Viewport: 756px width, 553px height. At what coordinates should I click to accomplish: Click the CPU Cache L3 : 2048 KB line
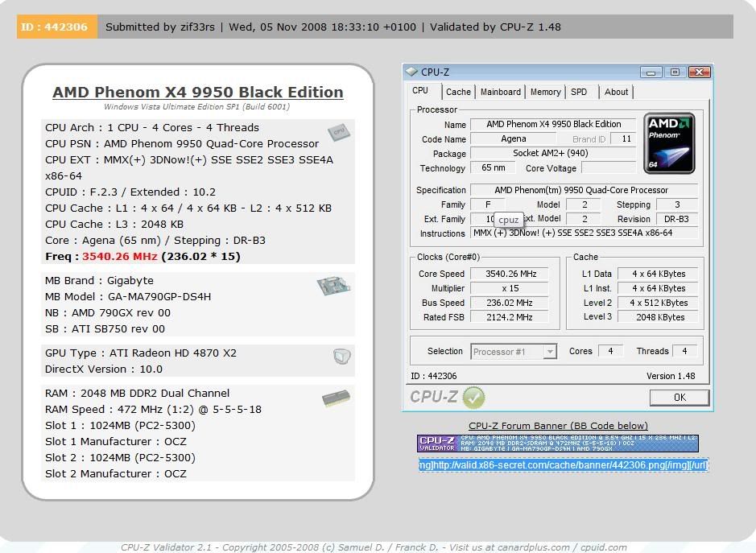point(114,225)
